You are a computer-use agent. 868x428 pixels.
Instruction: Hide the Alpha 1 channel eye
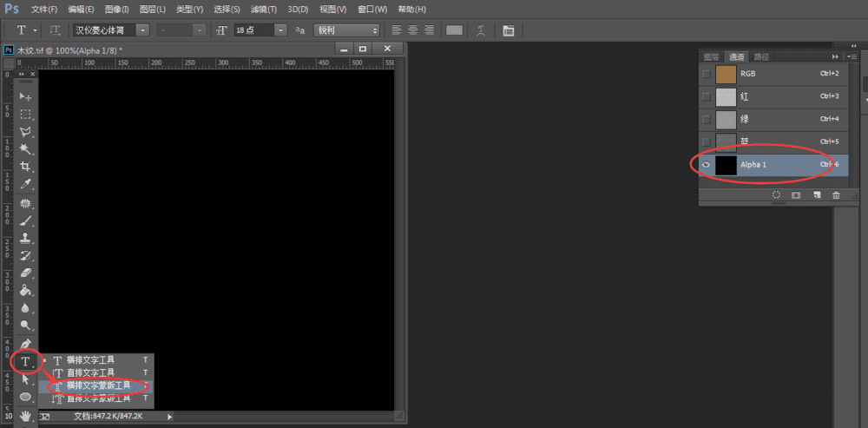707,164
